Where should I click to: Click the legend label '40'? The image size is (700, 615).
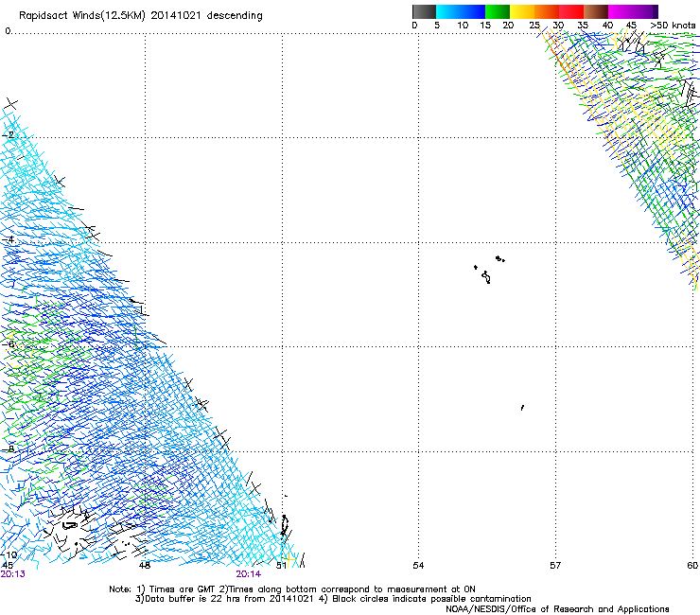(607, 26)
